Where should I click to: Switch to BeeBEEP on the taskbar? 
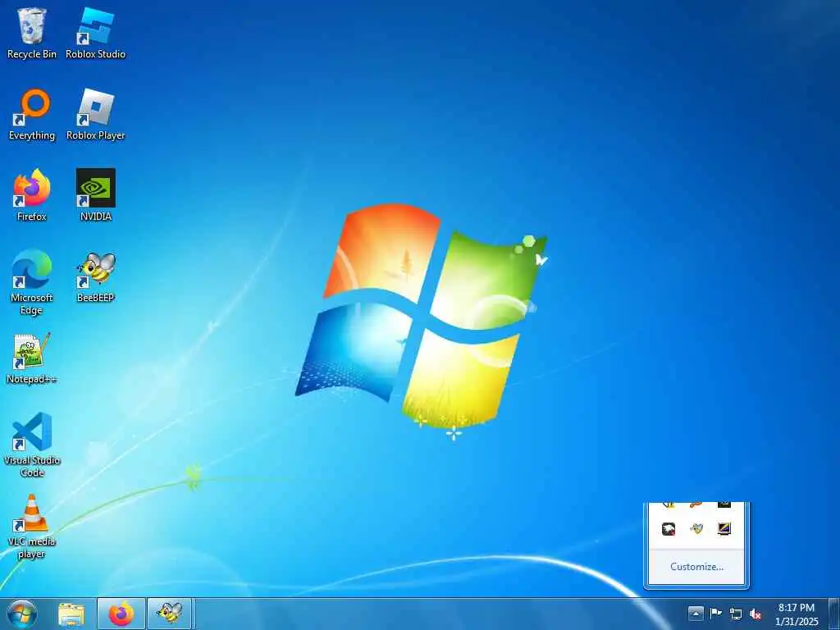click(x=170, y=614)
